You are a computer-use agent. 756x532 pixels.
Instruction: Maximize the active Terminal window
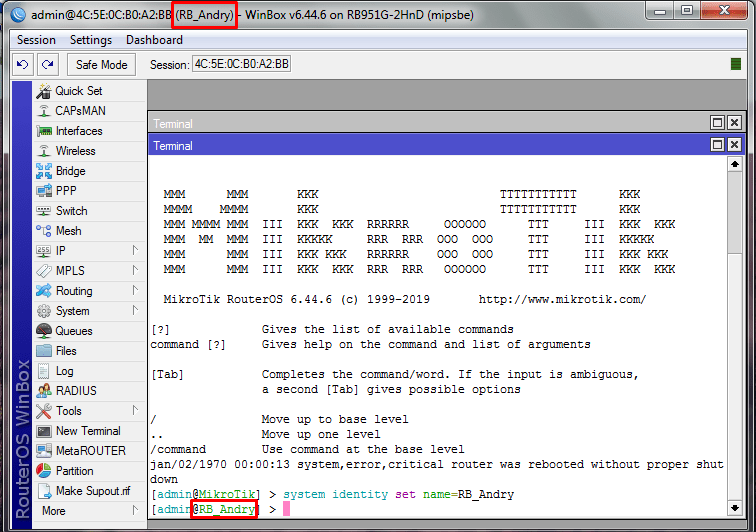click(x=717, y=146)
